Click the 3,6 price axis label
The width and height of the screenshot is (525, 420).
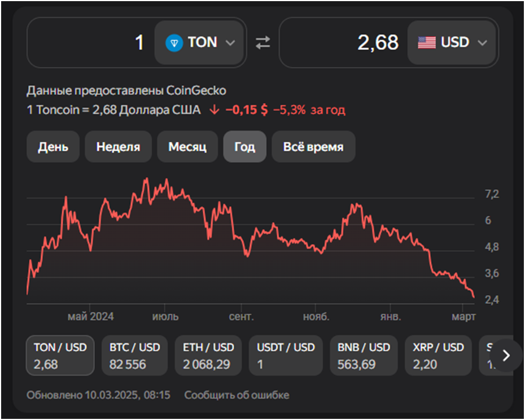492,273
